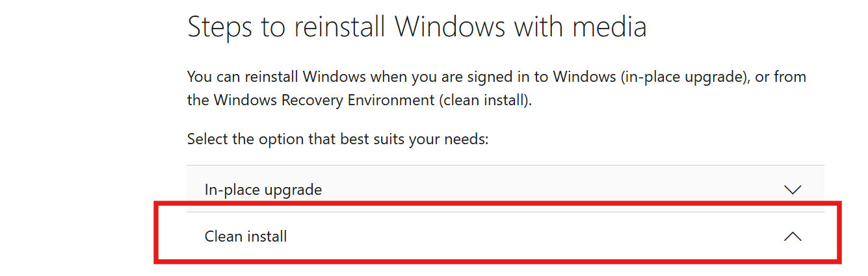Click the down chevron beside In-place upgrade
This screenshot has height=276, width=868.
792,190
